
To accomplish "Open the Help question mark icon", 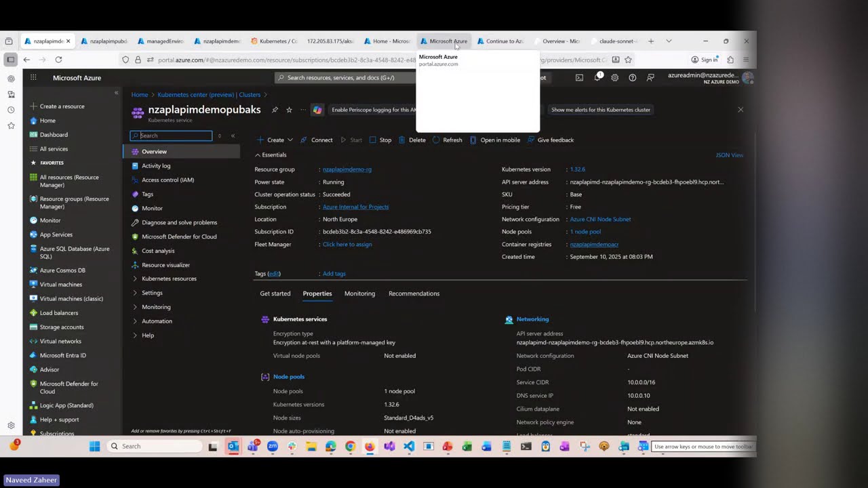I will [633, 78].
